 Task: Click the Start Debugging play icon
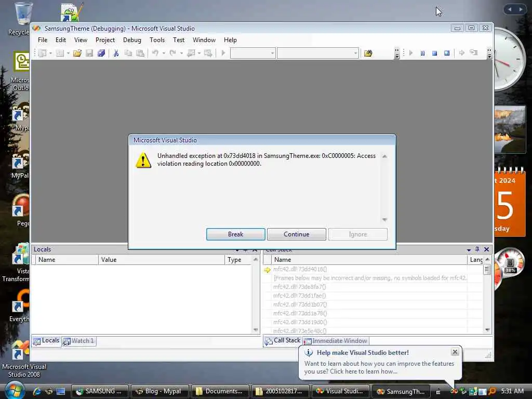(x=223, y=53)
